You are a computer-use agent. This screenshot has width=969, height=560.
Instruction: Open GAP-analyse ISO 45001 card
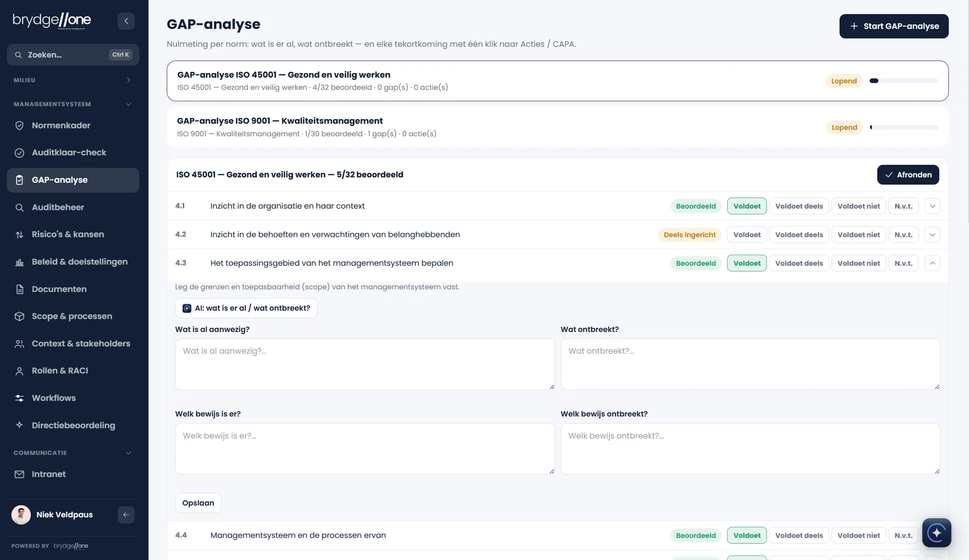557,81
